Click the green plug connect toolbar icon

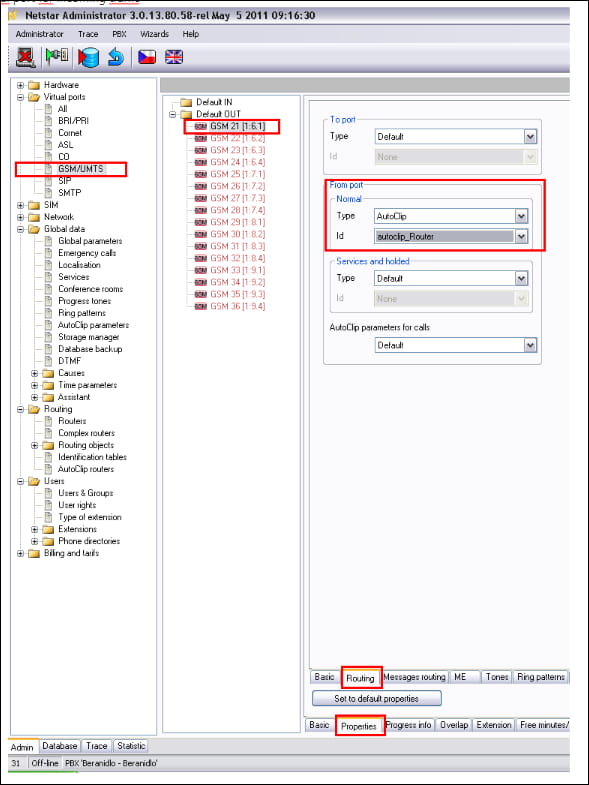57,56
